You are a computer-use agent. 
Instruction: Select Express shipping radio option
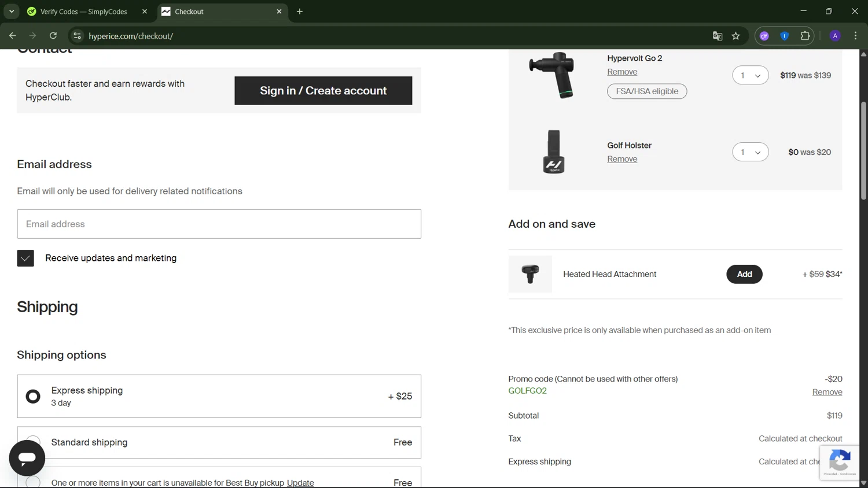click(x=33, y=397)
